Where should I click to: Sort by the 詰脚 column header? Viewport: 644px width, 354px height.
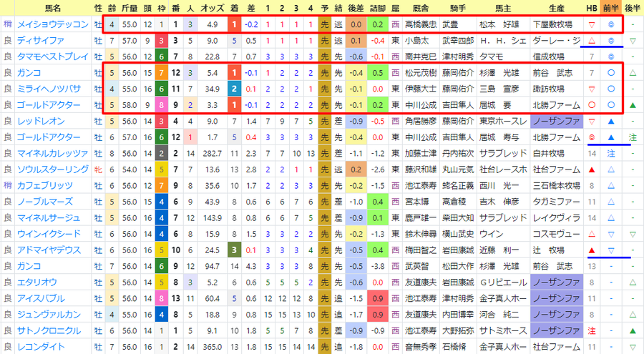pyautogui.click(x=377, y=8)
